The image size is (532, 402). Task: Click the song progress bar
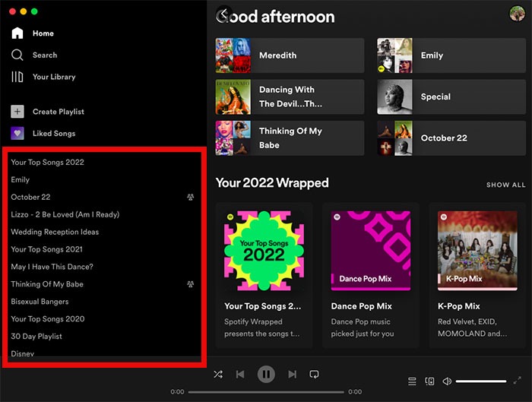pos(266,392)
